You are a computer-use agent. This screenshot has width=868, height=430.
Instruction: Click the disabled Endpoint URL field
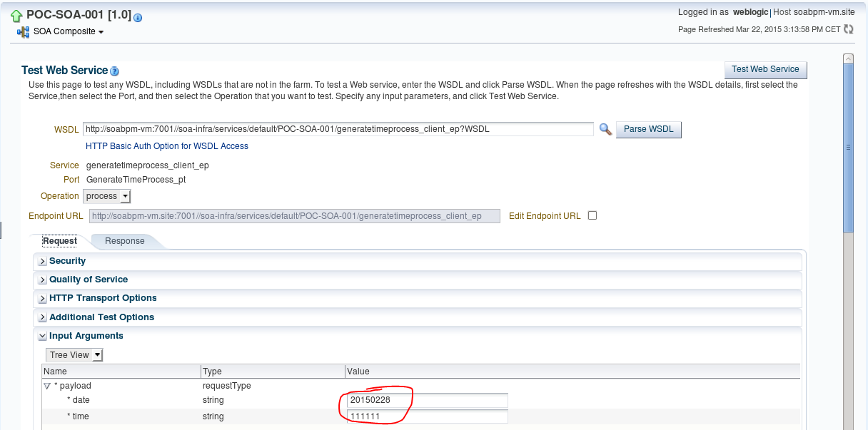coord(294,216)
